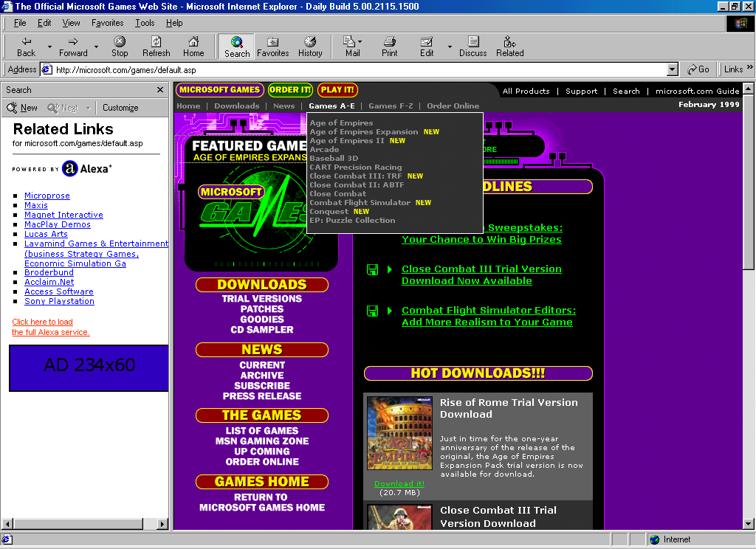The height and width of the screenshot is (549, 756).
Task: Open the Sony Playstation related link
Action: [59, 301]
